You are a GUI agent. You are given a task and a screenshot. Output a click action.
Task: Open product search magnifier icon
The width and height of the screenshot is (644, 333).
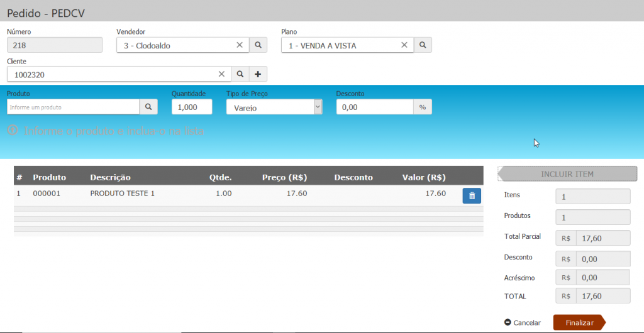pyautogui.click(x=148, y=107)
